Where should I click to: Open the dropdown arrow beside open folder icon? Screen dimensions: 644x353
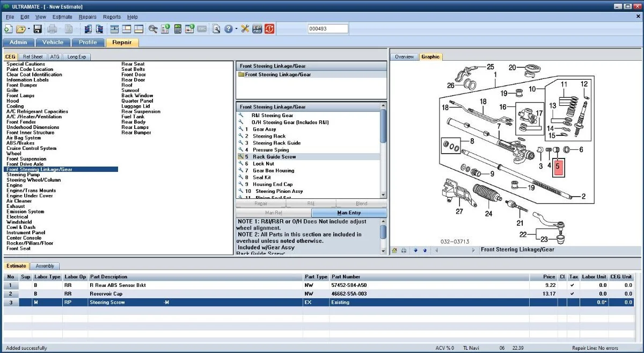[x=29, y=29]
